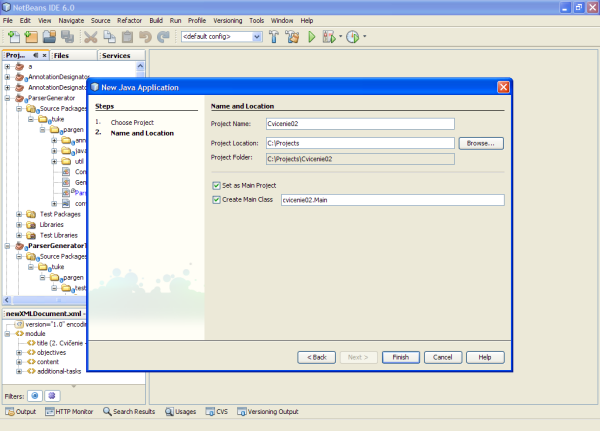Open Usages from bottom bar
The height and width of the screenshot is (431, 600).
180,411
